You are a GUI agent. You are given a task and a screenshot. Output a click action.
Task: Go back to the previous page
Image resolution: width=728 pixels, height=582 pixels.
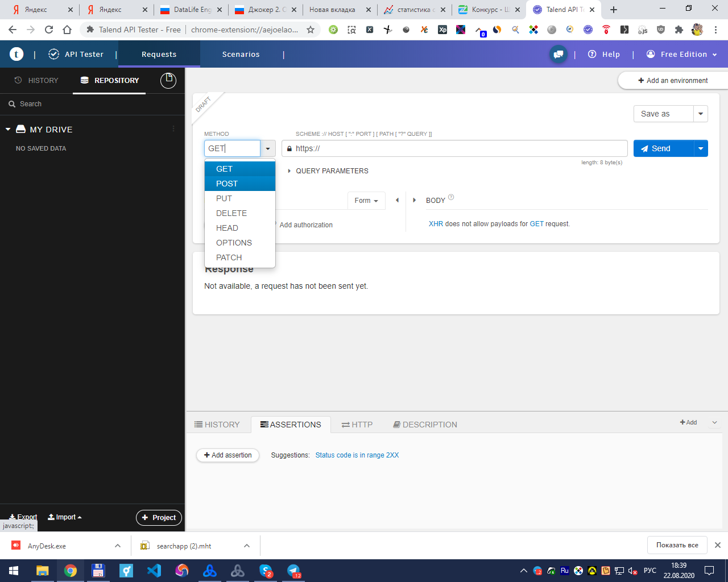click(13, 30)
